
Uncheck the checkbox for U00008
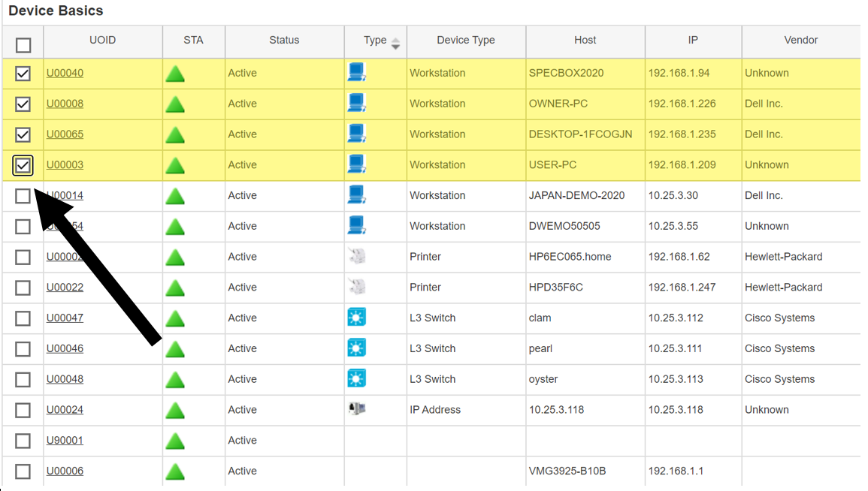pyautogui.click(x=23, y=104)
